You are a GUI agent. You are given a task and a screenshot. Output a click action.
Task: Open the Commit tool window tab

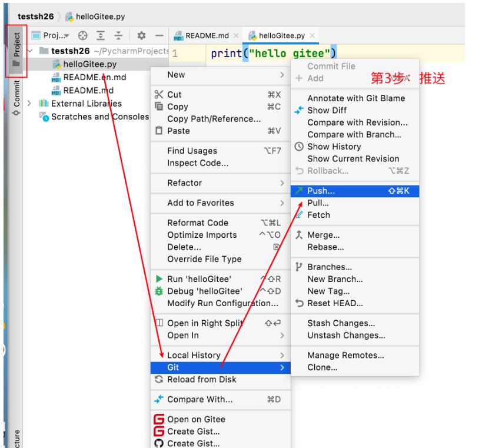pyautogui.click(x=16, y=98)
